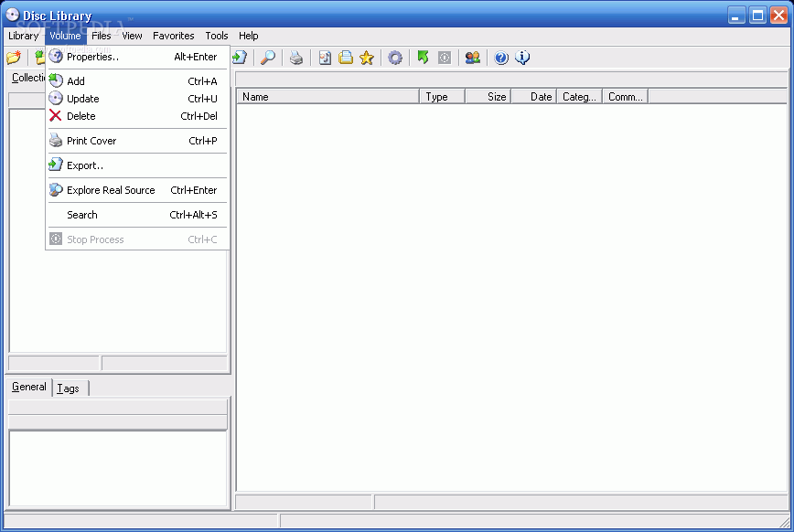Open the Tools menu
The height and width of the screenshot is (532, 794).
click(216, 36)
